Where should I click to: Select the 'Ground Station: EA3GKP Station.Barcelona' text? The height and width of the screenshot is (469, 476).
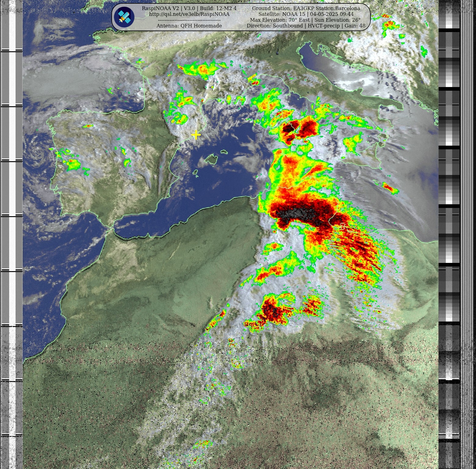(x=306, y=8)
